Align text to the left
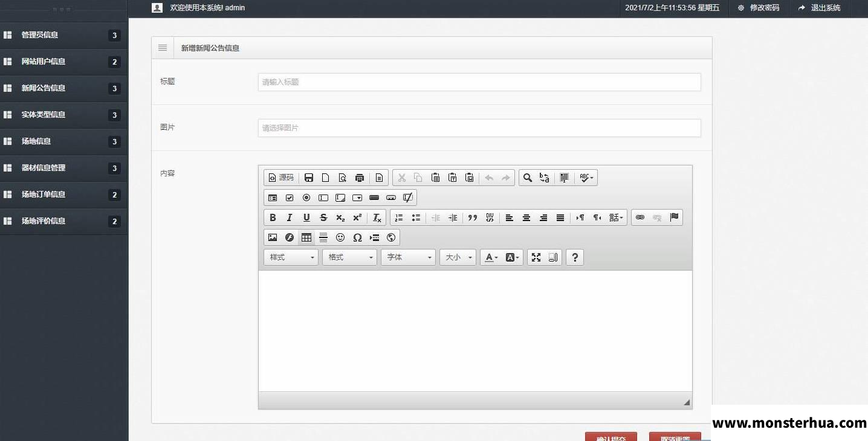The image size is (868, 441). tap(510, 217)
